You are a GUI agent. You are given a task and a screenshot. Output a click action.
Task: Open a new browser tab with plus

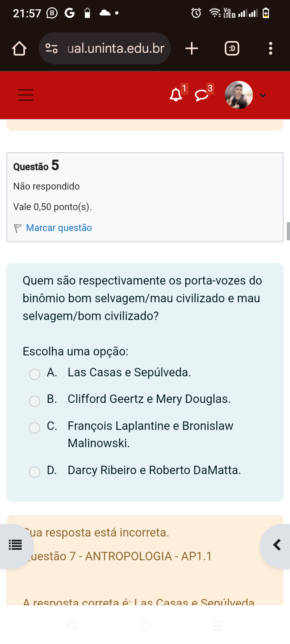tap(192, 49)
